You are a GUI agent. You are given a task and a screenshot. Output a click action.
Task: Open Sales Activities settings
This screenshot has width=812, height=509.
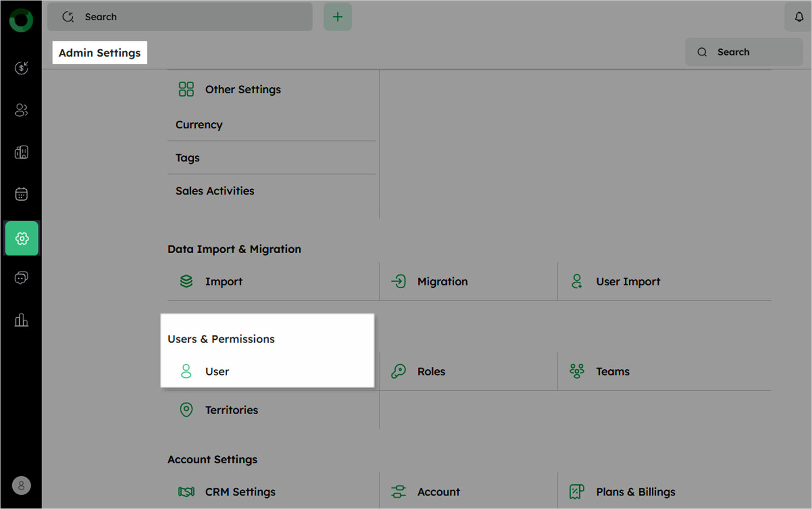pos(215,191)
